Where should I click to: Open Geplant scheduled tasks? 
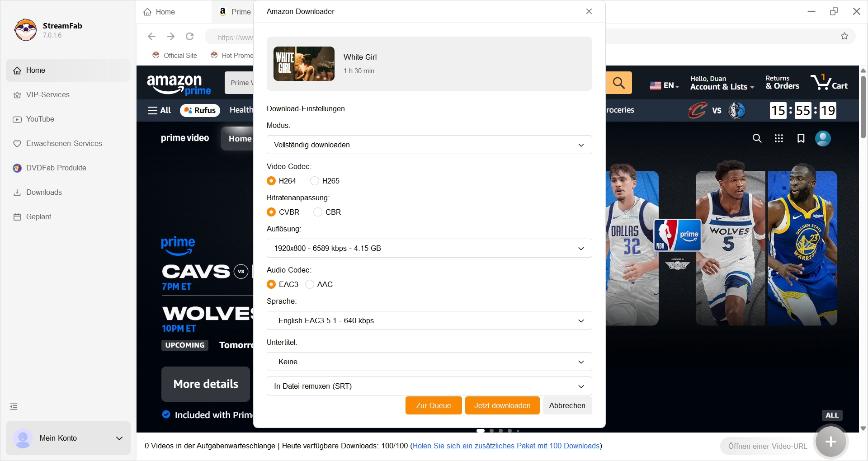coord(38,216)
